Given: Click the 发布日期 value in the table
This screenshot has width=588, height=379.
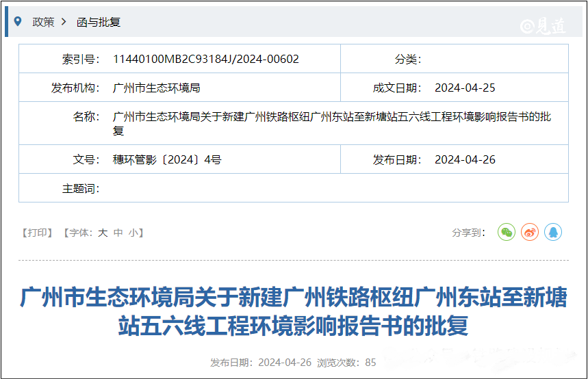Looking at the screenshot, I should 465,159.
